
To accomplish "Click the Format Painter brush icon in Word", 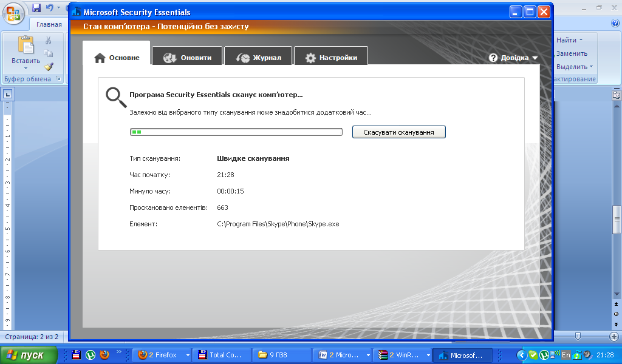I will point(49,66).
